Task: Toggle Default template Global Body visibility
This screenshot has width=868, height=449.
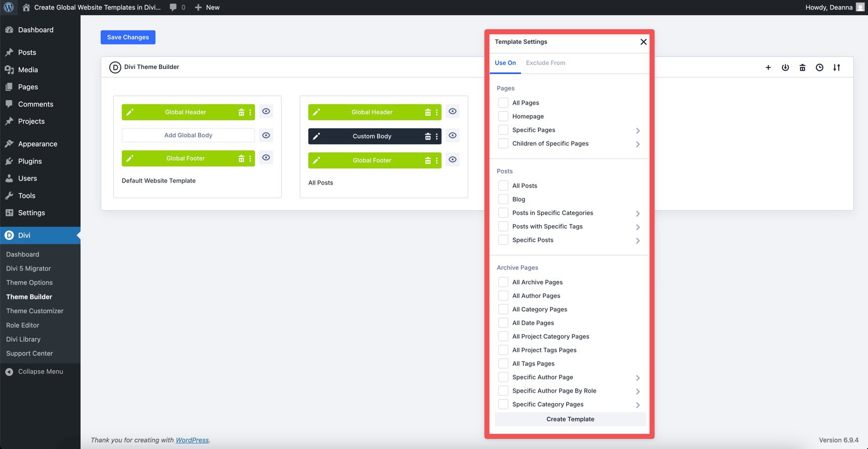Action: (x=266, y=135)
